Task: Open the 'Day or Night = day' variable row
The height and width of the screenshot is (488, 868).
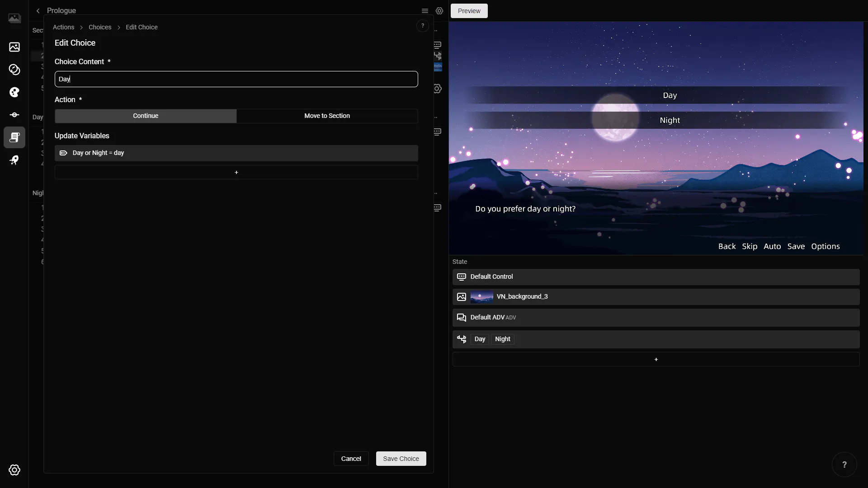Action: pos(236,153)
